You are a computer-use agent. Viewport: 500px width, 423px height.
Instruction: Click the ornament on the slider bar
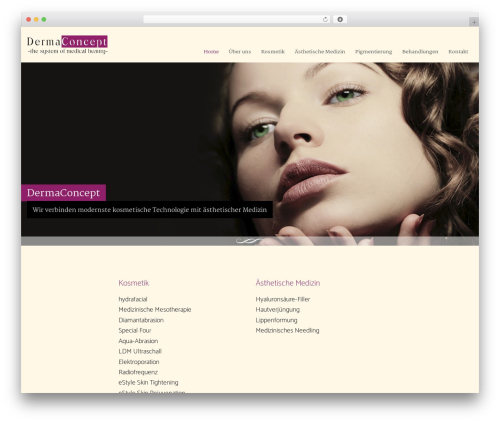coord(248,241)
